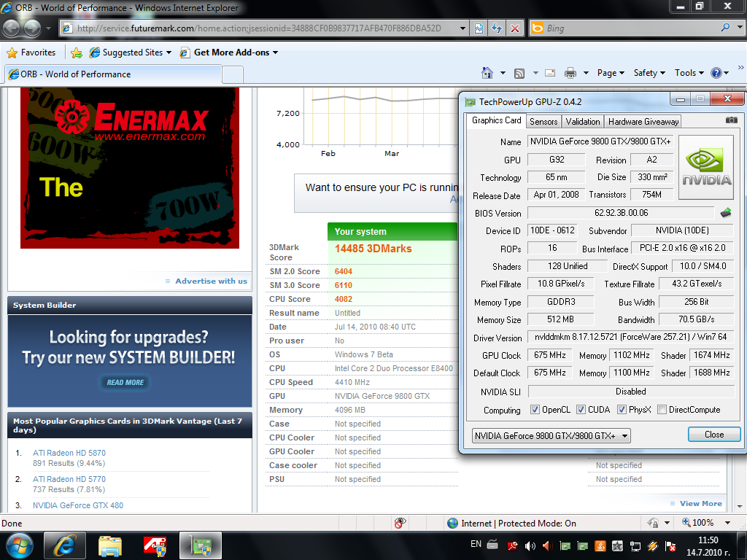Image resolution: width=747 pixels, height=560 pixels.
Task: Click the Winamp lightning tray icon
Action: pyautogui.click(x=653, y=545)
